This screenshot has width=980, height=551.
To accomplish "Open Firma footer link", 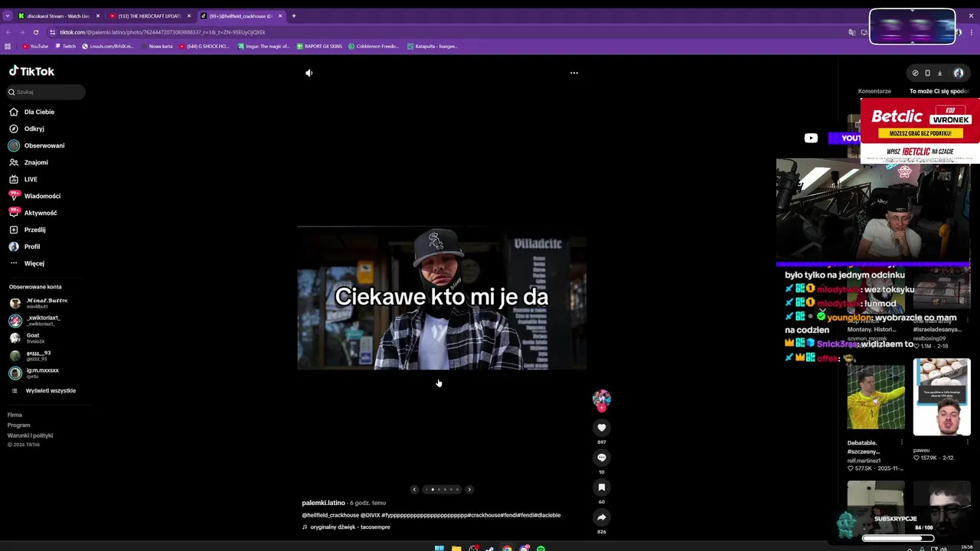I will (15, 415).
